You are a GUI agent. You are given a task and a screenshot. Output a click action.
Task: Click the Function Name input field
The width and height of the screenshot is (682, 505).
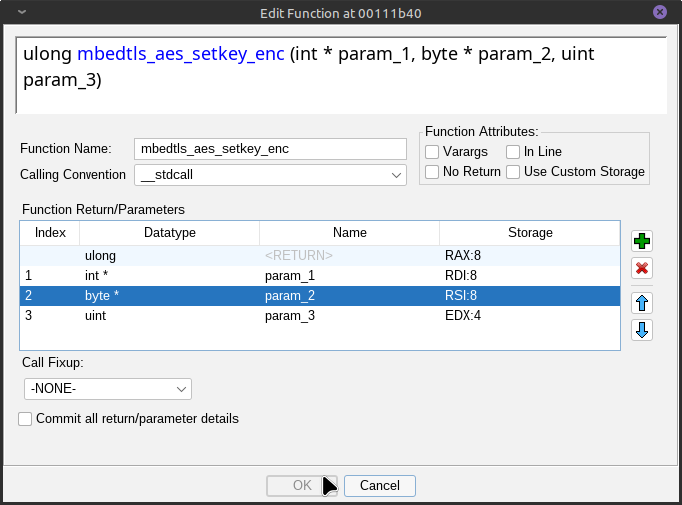pyautogui.click(x=270, y=149)
